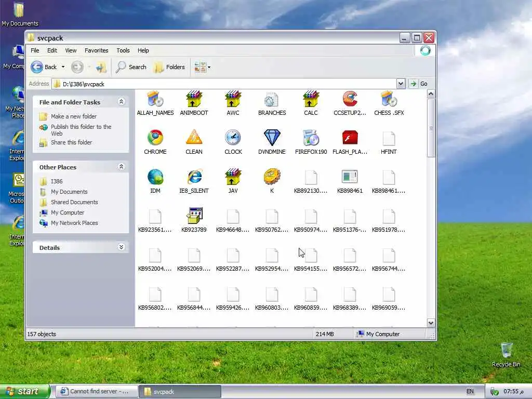Open the View menu
The height and width of the screenshot is (399, 532).
click(x=71, y=50)
